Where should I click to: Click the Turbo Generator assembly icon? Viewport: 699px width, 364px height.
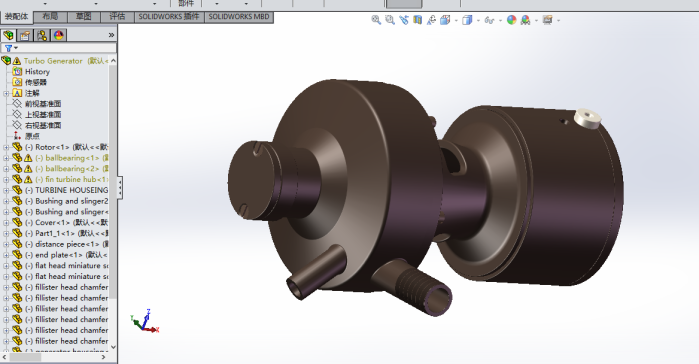pyautogui.click(x=6, y=60)
